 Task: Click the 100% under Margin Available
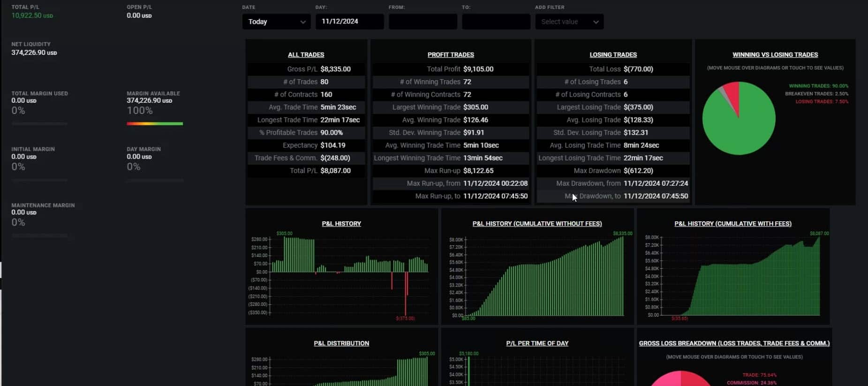[140, 111]
